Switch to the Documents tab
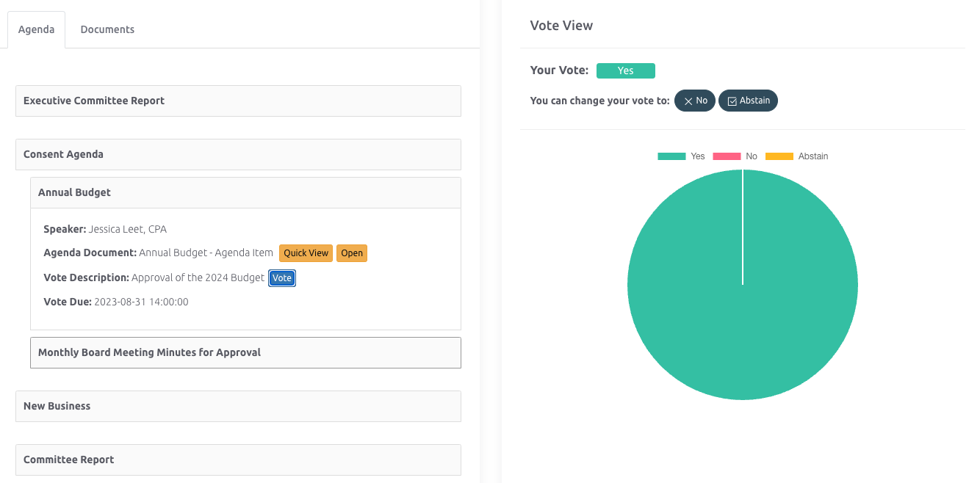Screen dimensions: 980x483 tap(107, 30)
